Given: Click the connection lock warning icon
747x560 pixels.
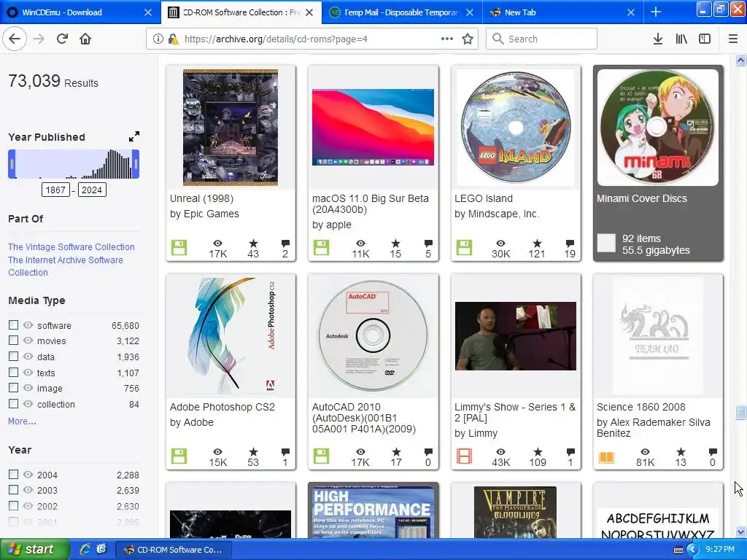Looking at the screenshot, I should click(173, 39).
